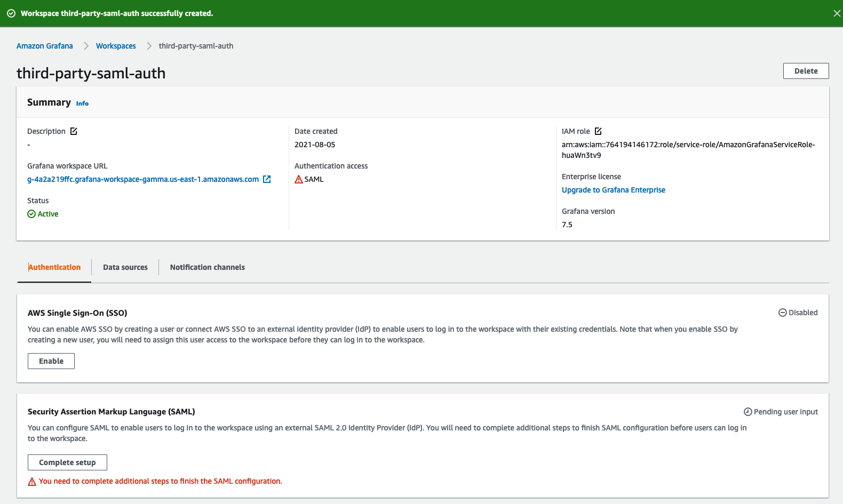Open the Grafana workspace URL link
Viewport: 843px width, 504px height.
pyautogui.click(x=143, y=179)
